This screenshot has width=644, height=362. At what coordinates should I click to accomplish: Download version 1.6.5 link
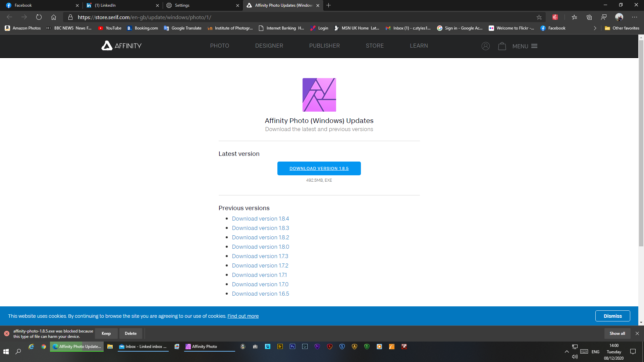[260, 294]
